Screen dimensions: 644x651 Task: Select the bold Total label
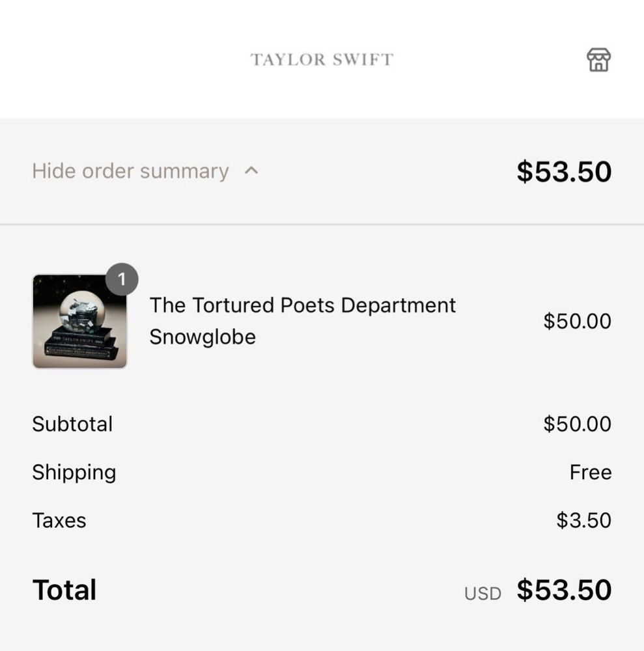point(64,590)
